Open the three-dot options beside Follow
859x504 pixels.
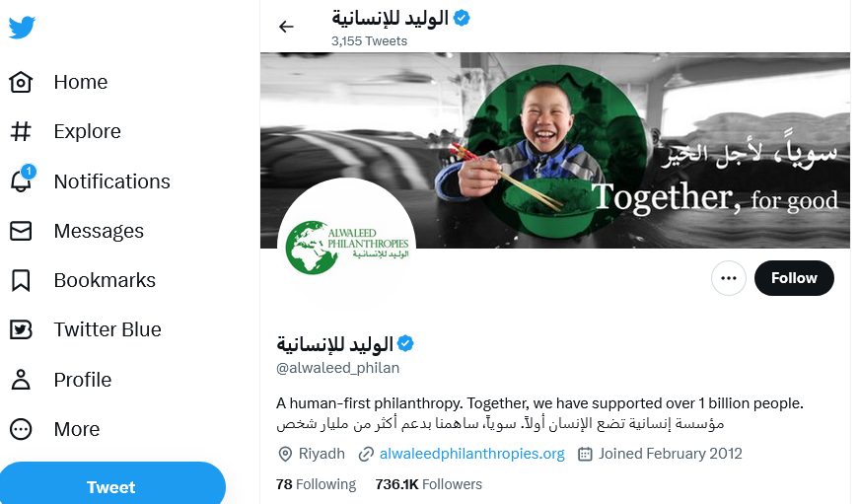click(x=728, y=278)
